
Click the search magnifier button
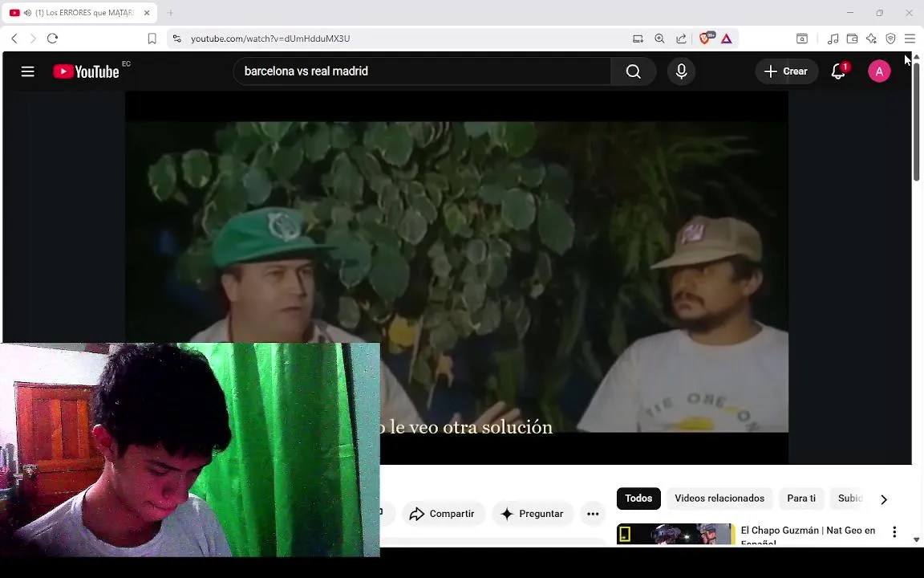coord(633,71)
